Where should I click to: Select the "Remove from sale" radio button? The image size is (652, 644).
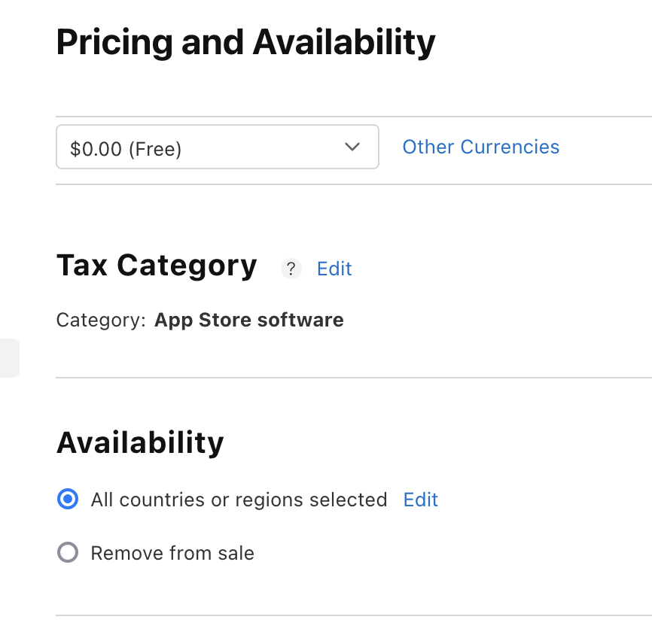point(68,554)
